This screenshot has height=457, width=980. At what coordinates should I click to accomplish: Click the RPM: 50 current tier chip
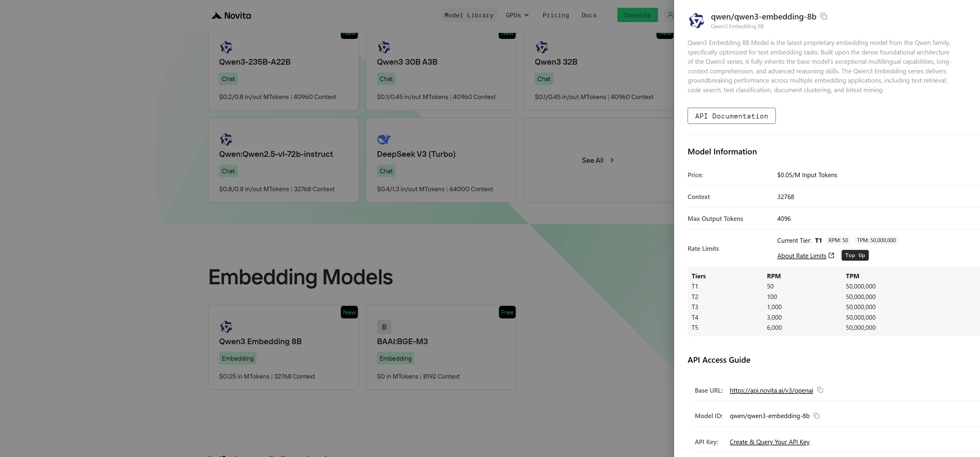838,240
